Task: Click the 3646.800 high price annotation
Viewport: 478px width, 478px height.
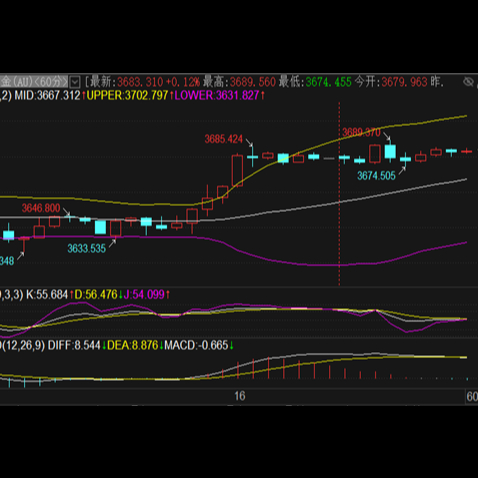Action: (41, 208)
